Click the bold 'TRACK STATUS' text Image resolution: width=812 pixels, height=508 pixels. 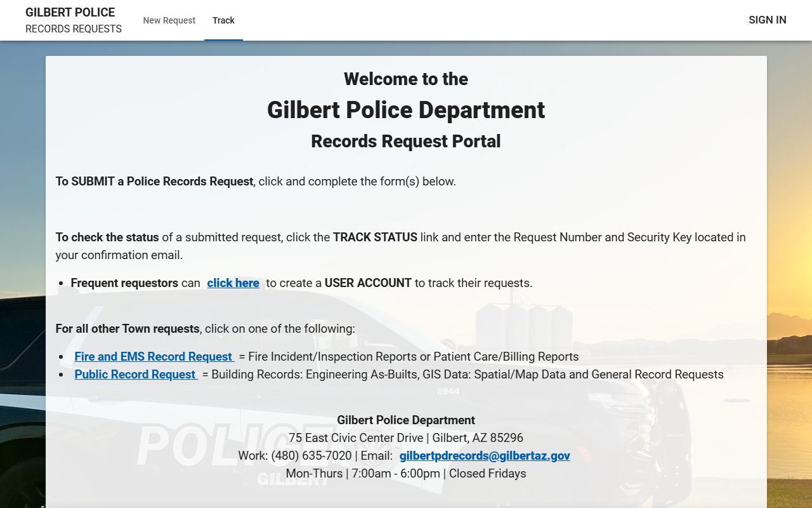(375, 237)
